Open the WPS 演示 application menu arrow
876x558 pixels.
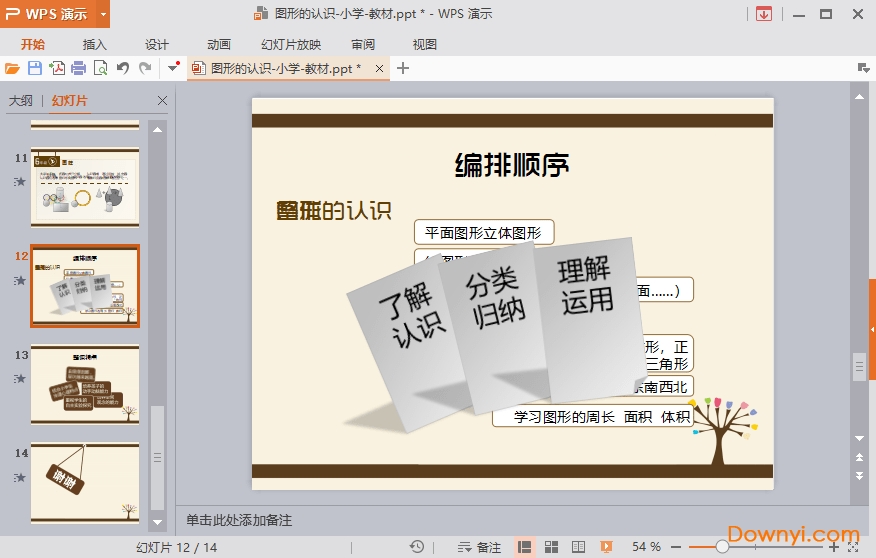pos(103,14)
